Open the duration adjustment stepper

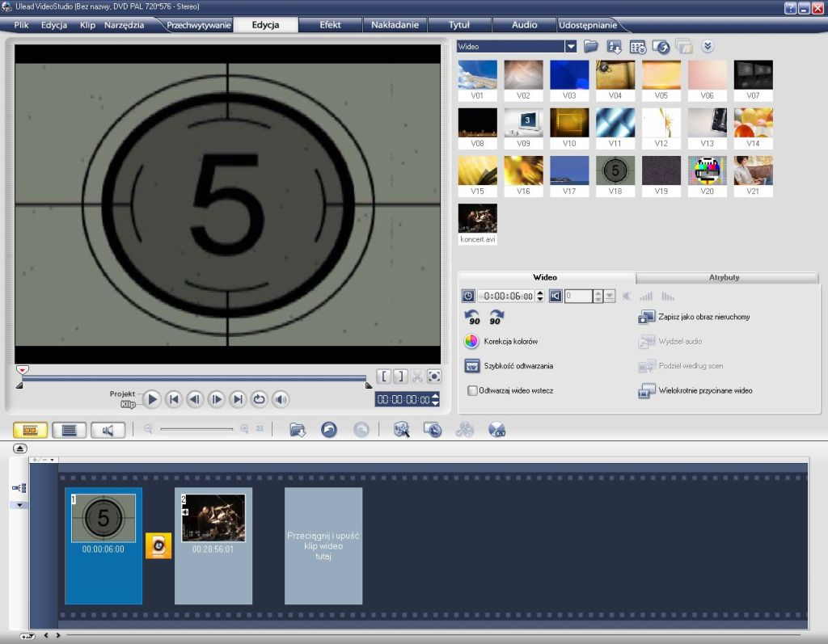(539, 295)
